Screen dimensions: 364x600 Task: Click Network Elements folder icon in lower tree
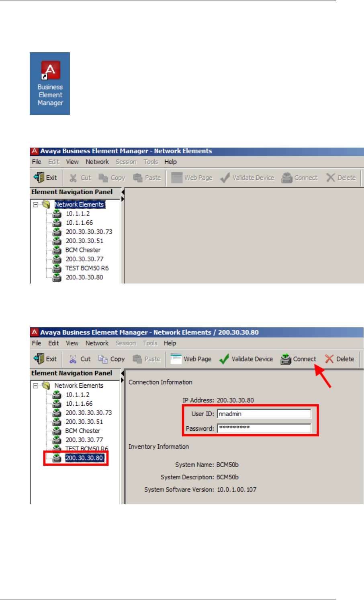pos(46,385)
